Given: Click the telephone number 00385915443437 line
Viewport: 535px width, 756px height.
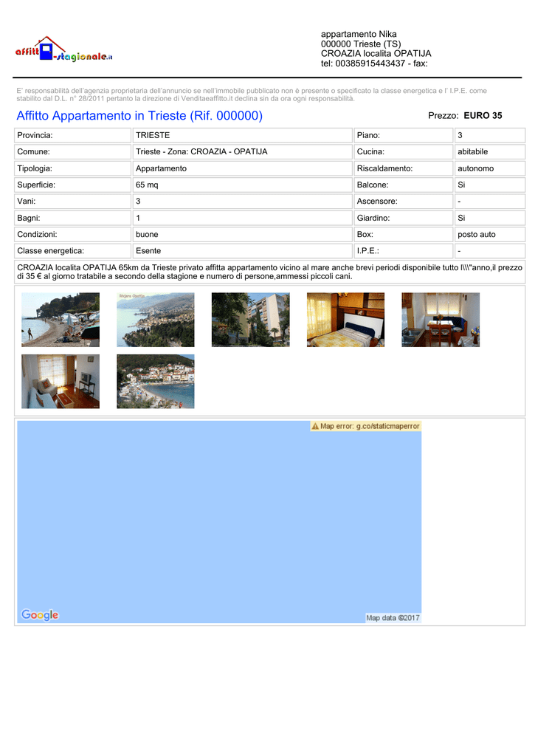Looking at the screenshot, I should (x=374, y=63).
